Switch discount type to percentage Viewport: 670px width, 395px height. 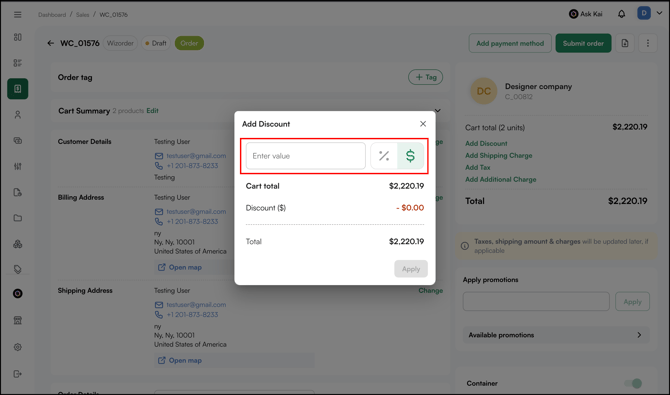click(x=384, y=156)
